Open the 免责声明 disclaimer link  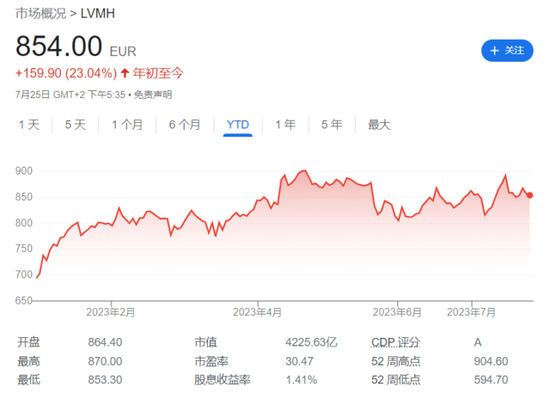153,95
